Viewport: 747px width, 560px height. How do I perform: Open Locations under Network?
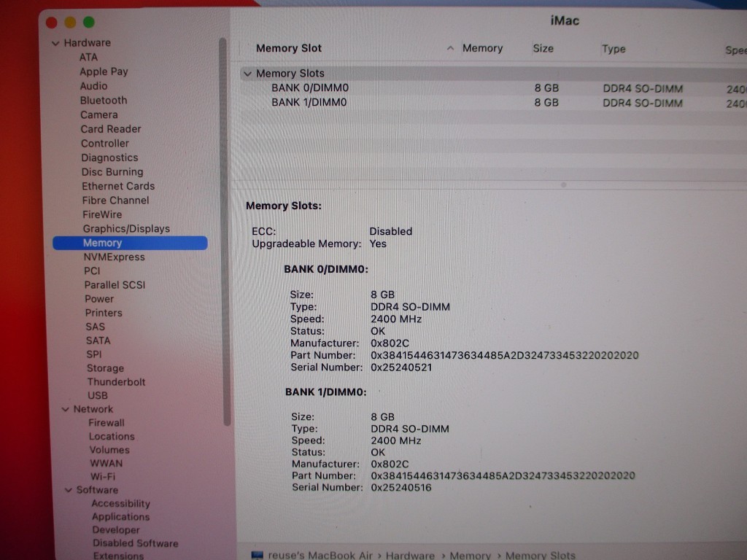point(112,436)
